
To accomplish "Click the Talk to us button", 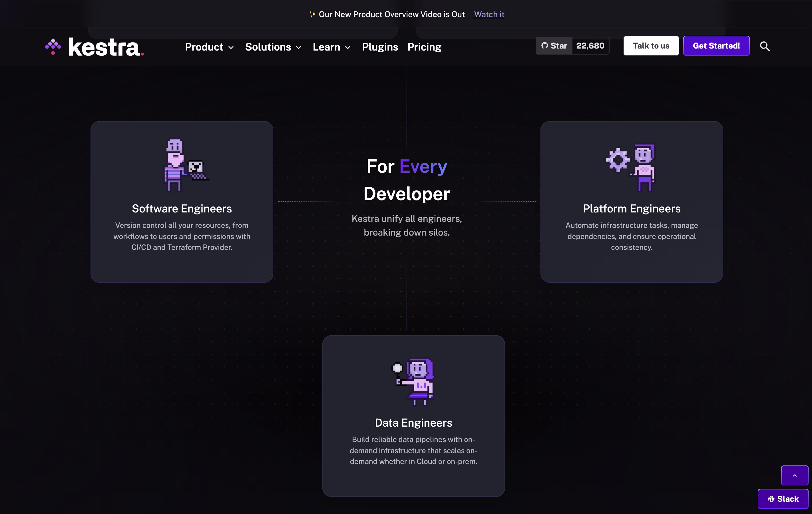I will point(651,45).
